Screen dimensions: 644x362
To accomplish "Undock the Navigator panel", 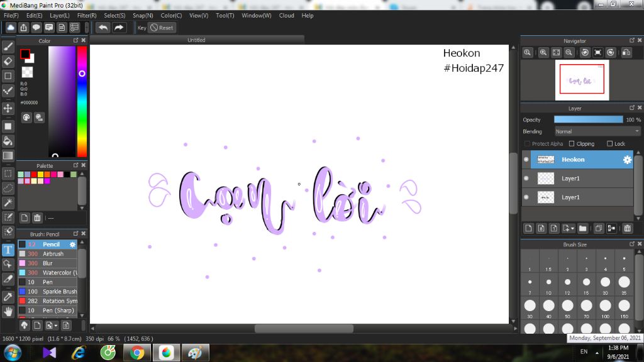I will pyautogui.click(x=631, y=40).
